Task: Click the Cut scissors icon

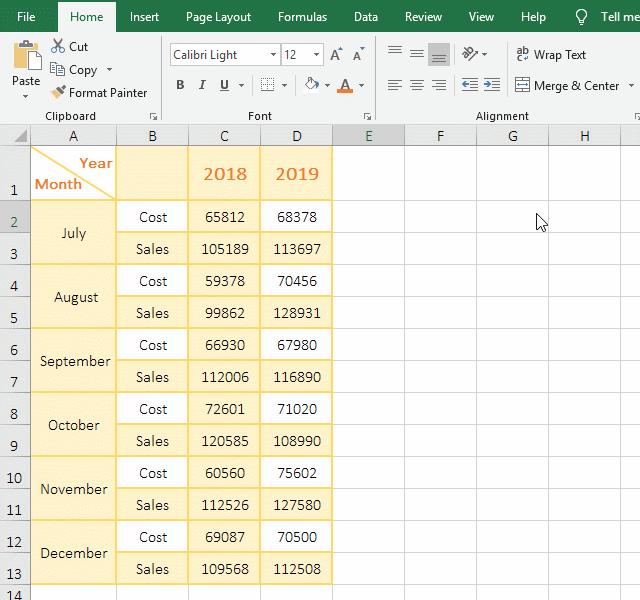Action: [58, 47]
